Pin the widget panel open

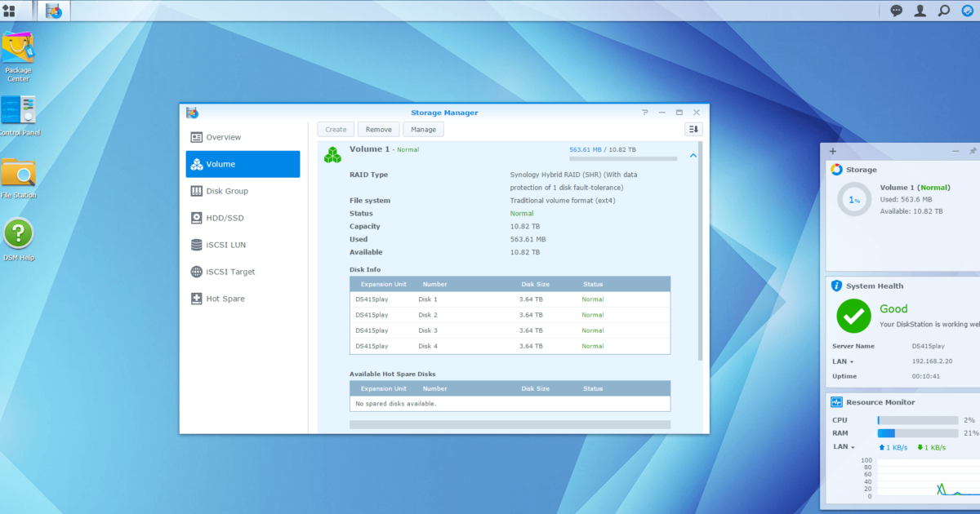click(x=972, y=151)
